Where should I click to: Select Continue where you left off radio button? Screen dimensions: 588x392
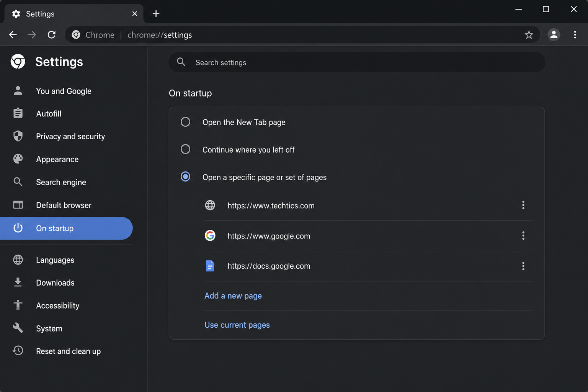click(185, 149)
